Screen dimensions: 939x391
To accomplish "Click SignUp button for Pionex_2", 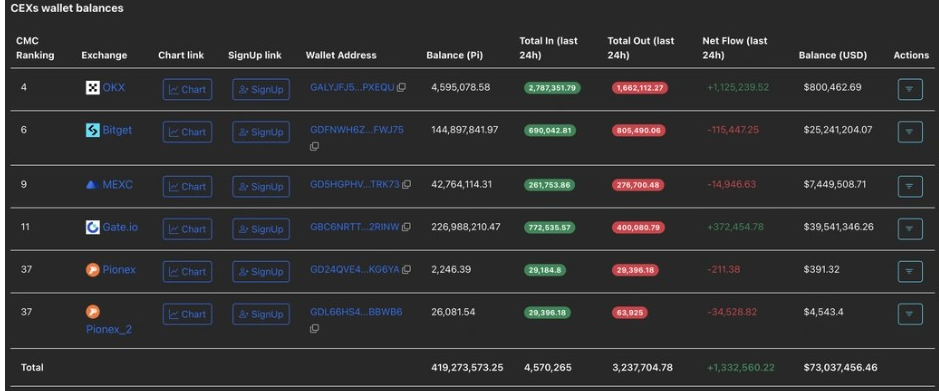I will 261,314.
